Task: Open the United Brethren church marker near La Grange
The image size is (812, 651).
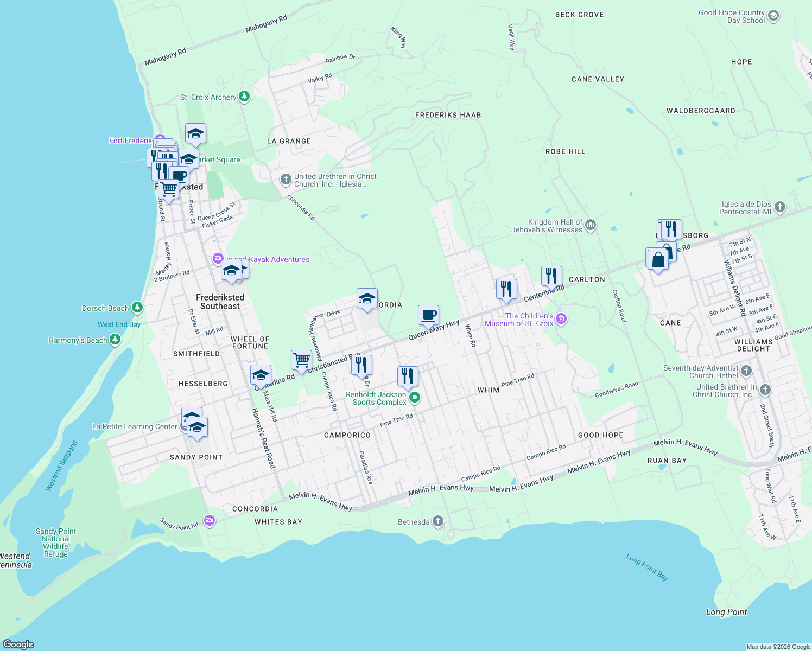Action: point(286,180)
